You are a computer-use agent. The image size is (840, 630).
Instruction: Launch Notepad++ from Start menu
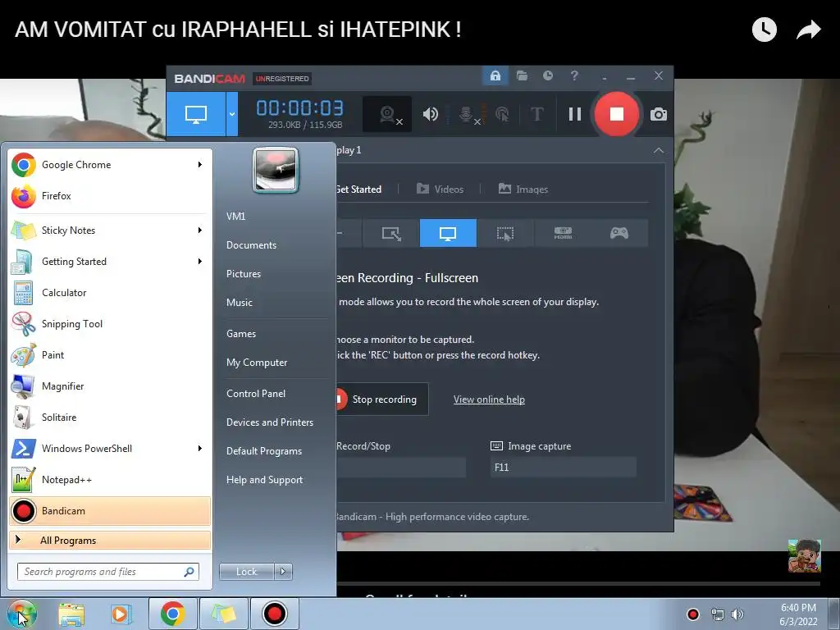click(x=110, y=480)
